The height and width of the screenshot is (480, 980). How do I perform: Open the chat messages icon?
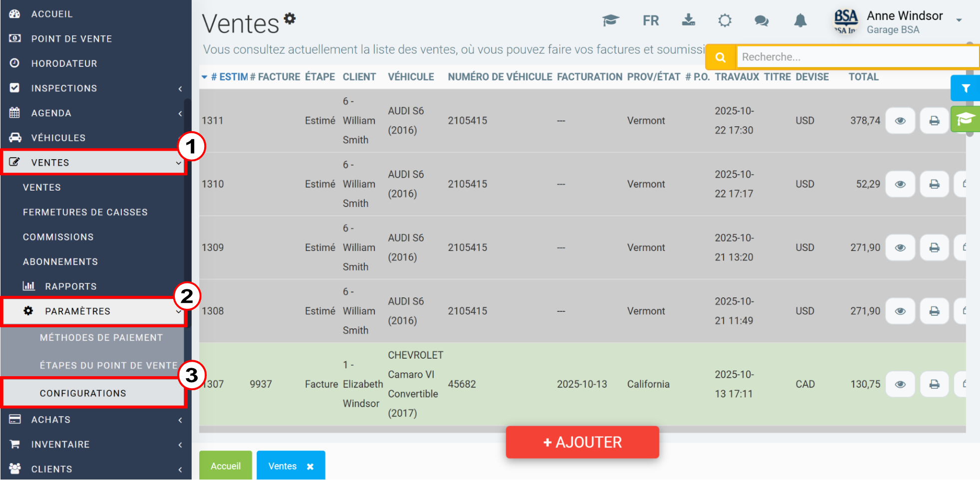point(761,21)
